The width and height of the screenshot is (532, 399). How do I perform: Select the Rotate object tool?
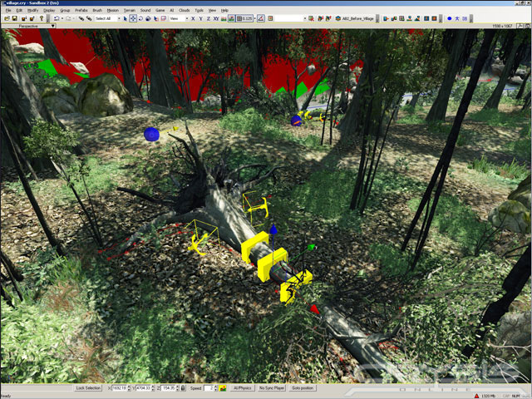140,18
